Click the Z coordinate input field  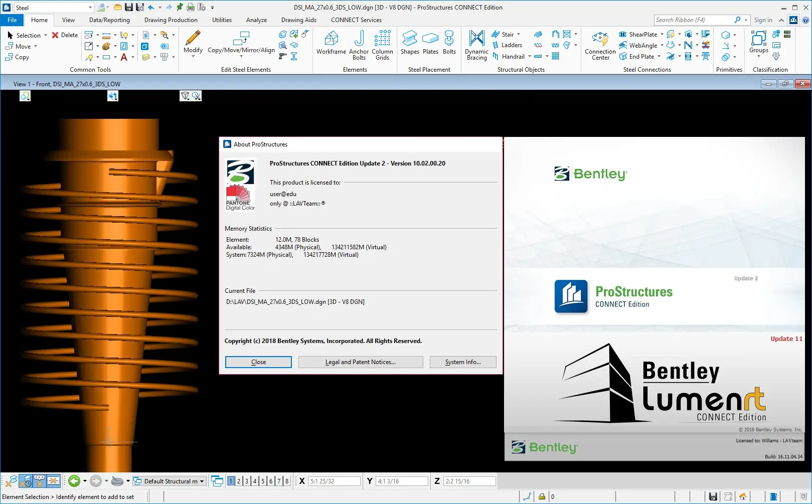click(x=469, y=481)
